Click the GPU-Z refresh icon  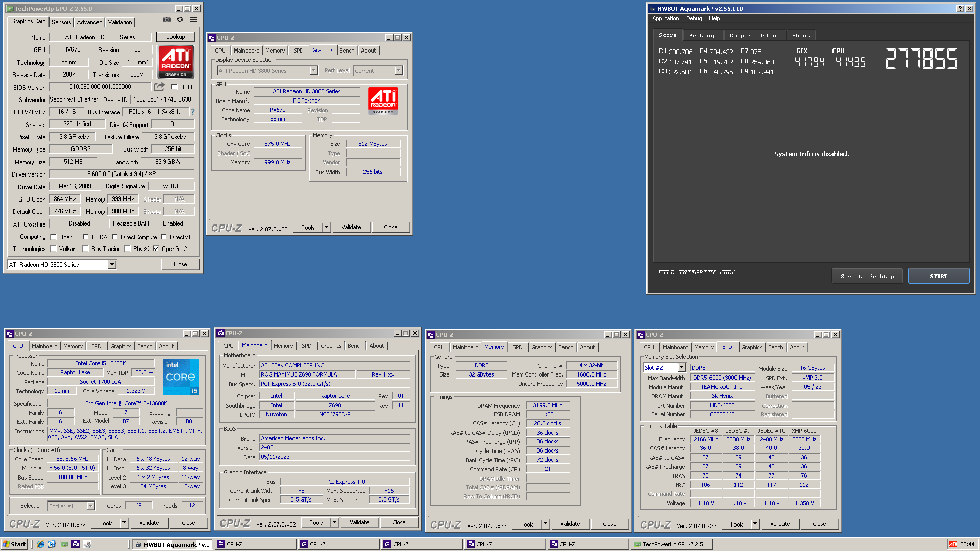[180, 19]
